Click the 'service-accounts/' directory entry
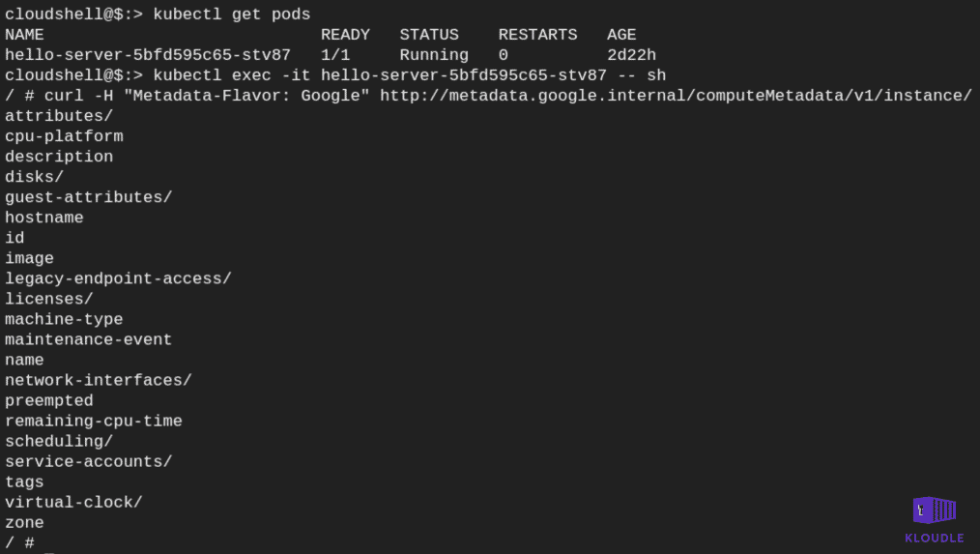Image resolution: width=980 pixels, height=554 pixels. (88, 462)
